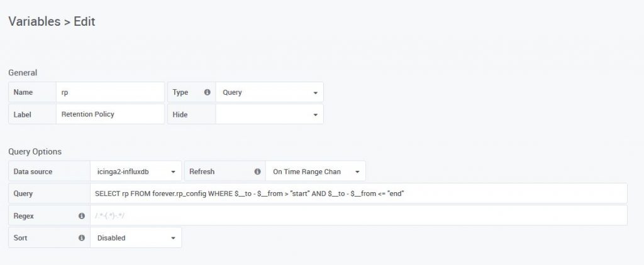
Task: Click into the SELECT rp query field
Action: [358, 193]
